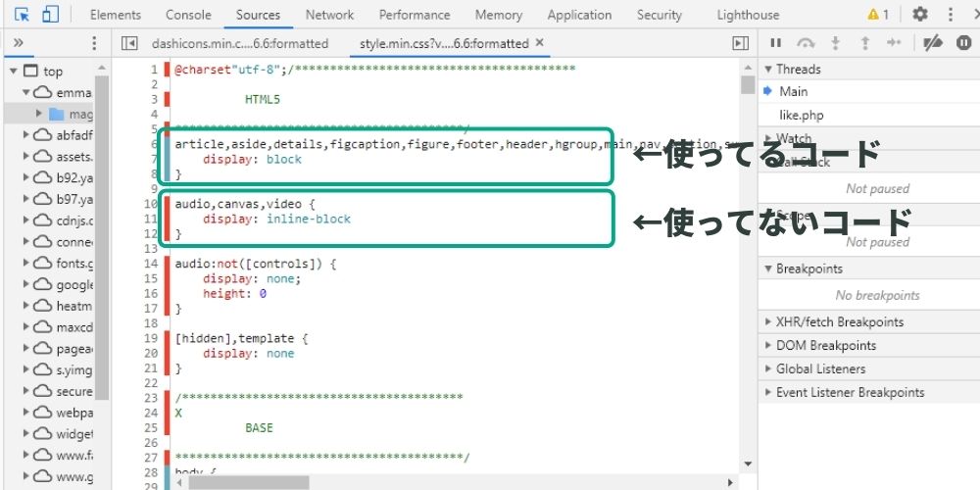Click the step into function icon
This screenshot has height=490, width=980.
pyautogui.click(x=835, y=43)
